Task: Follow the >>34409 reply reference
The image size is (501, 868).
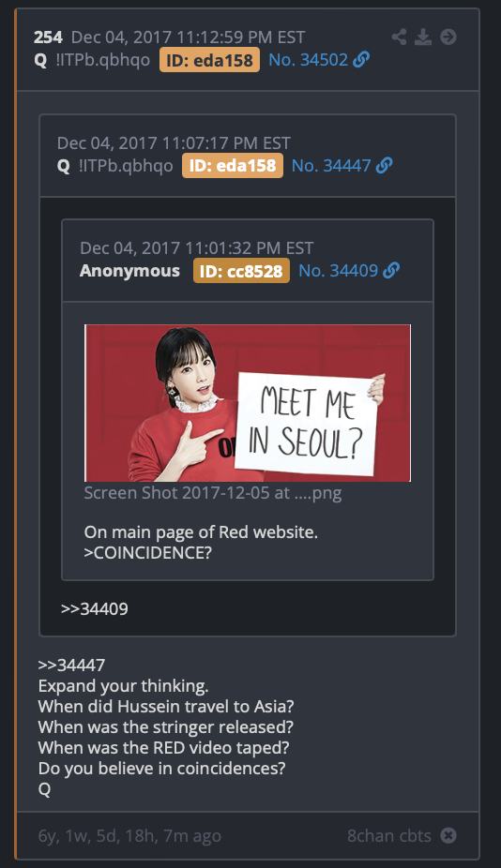Action: coord(94,608)
